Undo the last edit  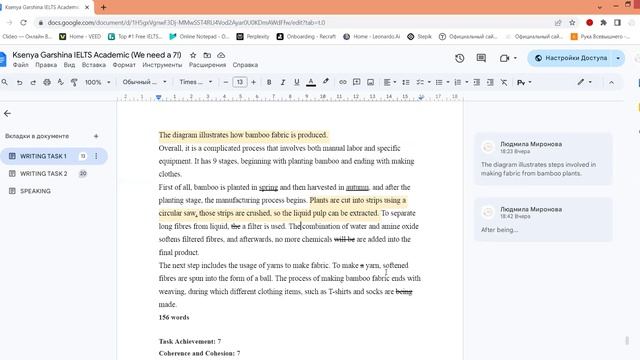tap(19, 82)
